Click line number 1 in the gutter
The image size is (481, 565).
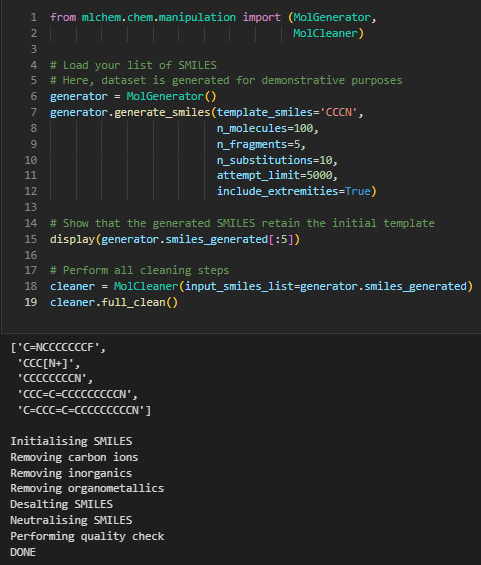(34, 17)
